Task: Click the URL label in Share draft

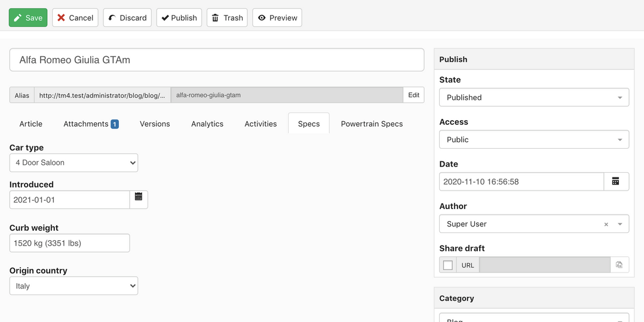Action: pos(468,265)
